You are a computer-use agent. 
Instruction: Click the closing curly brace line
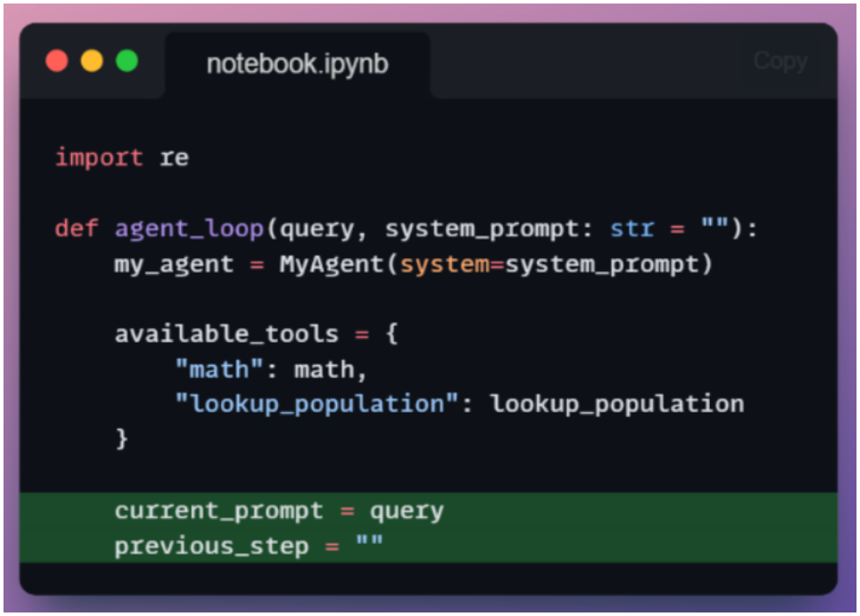tap(121, 439)
